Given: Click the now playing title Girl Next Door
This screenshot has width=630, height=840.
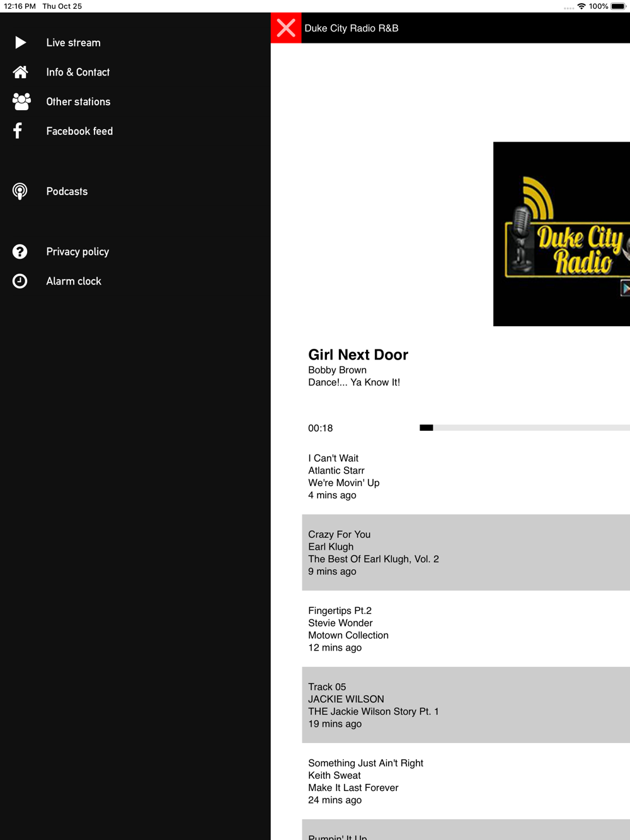Looking at the screenshot, I should pos(358,355).
